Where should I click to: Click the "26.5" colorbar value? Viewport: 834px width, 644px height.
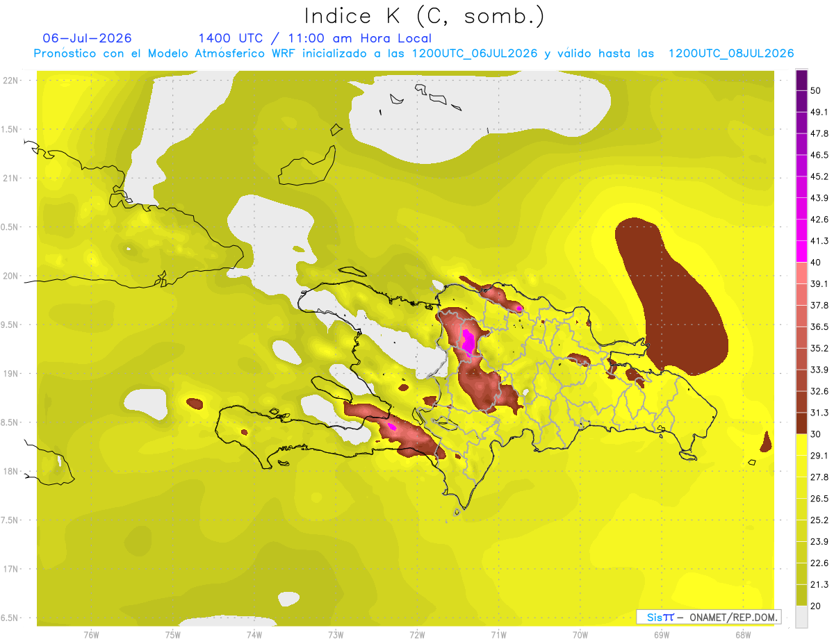click(x=819, y=498)
